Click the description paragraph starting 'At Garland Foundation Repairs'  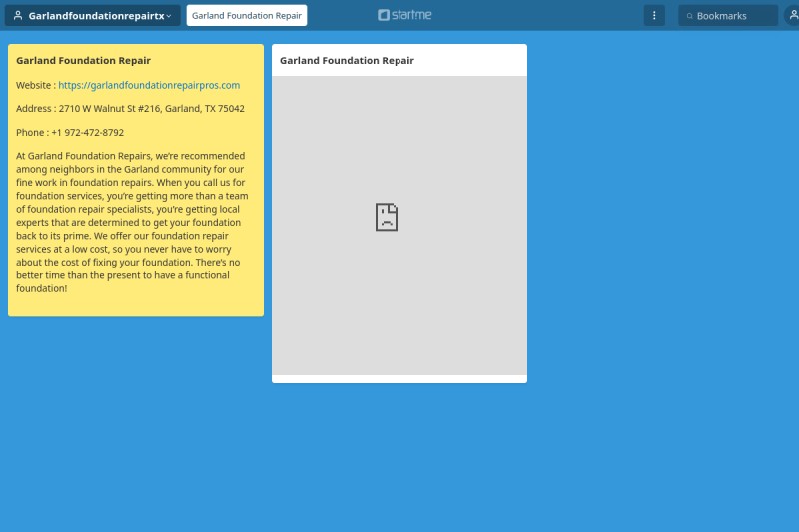point(132,222)
